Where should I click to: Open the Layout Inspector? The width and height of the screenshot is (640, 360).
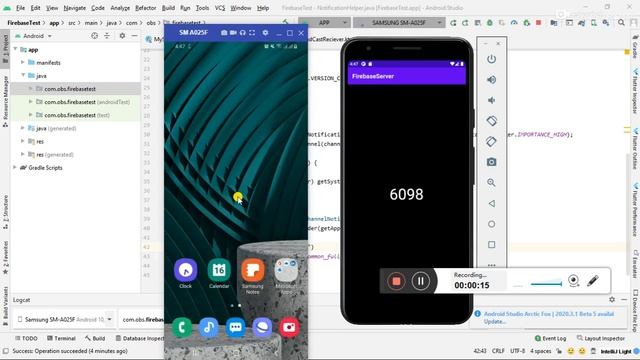601,338
